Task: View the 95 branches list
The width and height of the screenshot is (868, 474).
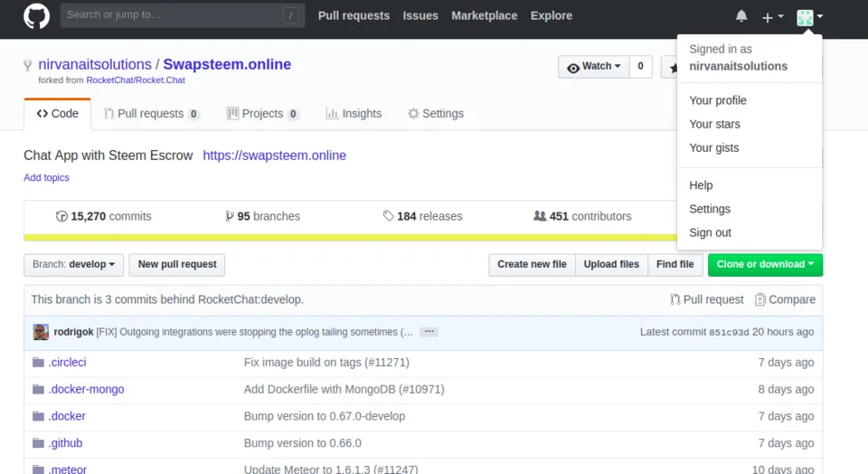Action: tap(262, 216)
